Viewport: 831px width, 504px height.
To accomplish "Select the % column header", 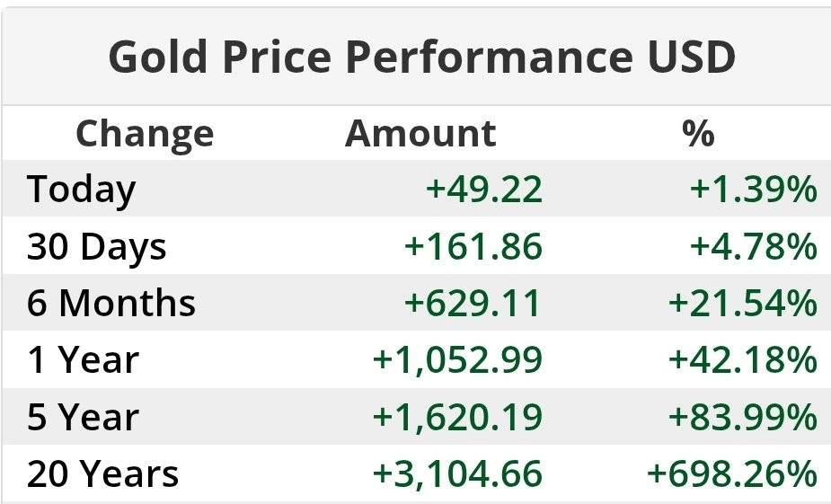I will click(698, 134).
